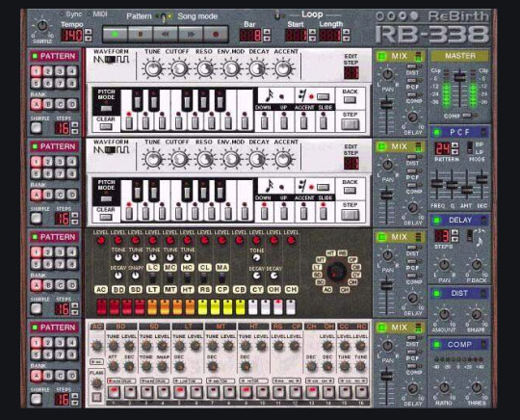Click the Reso knob on first synth
The image size is (520, 420).
pos(205,68)
